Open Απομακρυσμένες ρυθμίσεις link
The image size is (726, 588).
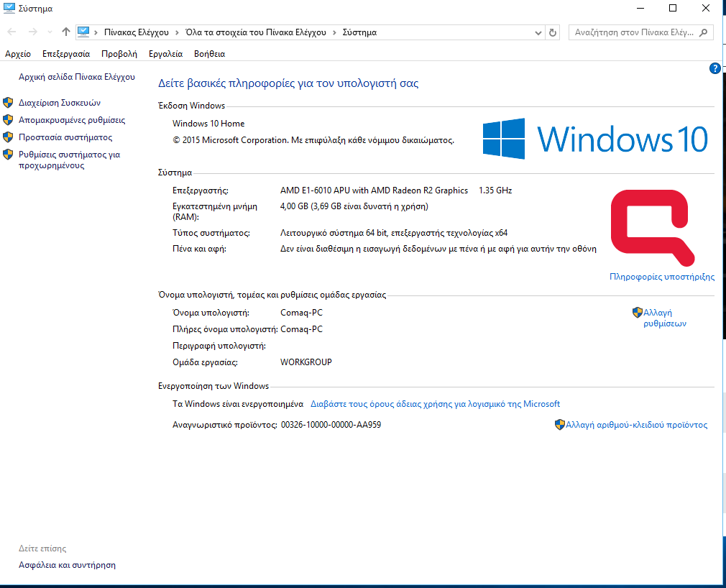(72, 120)
